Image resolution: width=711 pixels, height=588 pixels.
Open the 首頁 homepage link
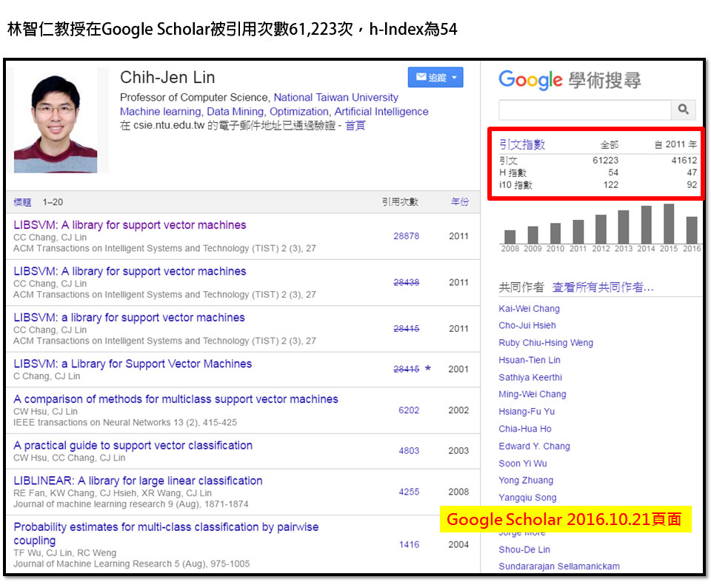tap(355, 125)
